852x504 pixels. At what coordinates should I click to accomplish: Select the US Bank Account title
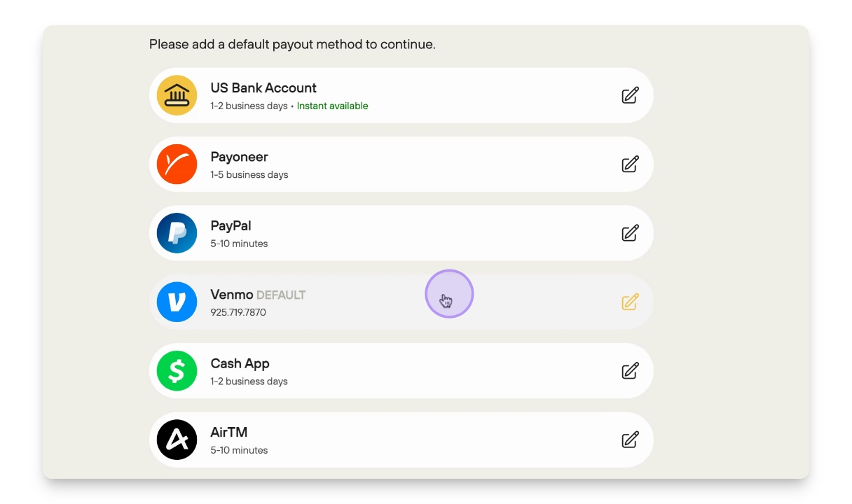tap(263, 88)
